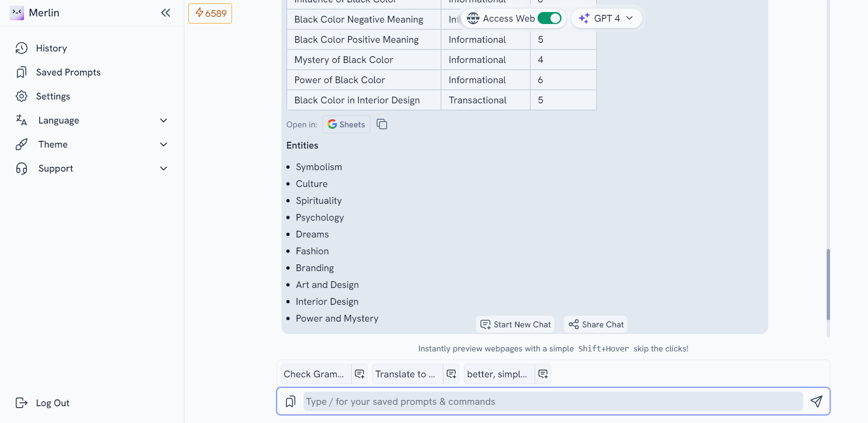Collapse the Merlin sidebar with double-chevron icon
This screenshot has height=423, width=868.
click(x=166, y=13)
